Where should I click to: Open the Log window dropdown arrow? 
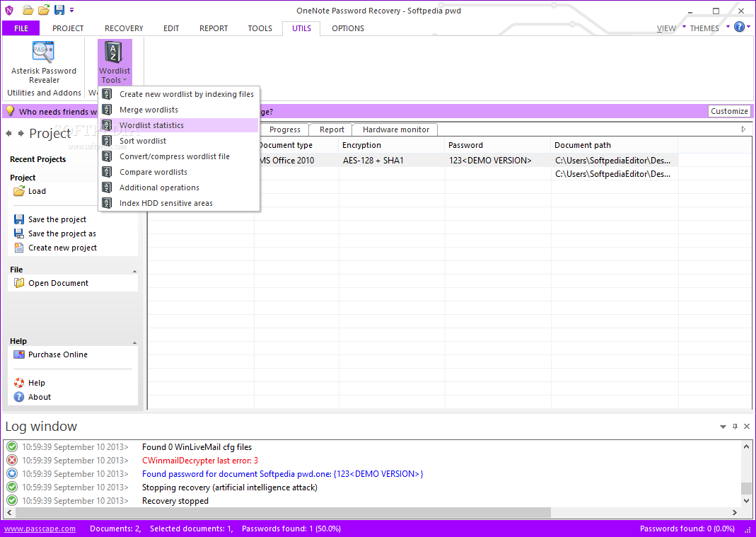[x=723, y=427]
